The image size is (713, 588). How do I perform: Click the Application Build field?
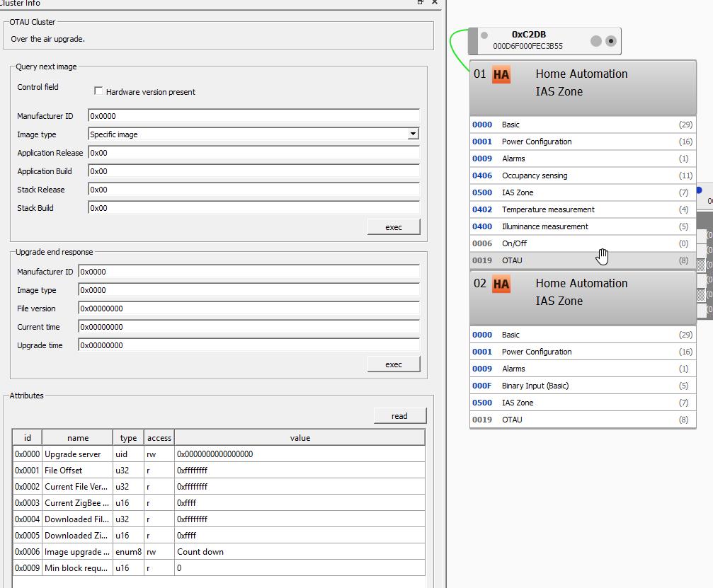(253, 171)
